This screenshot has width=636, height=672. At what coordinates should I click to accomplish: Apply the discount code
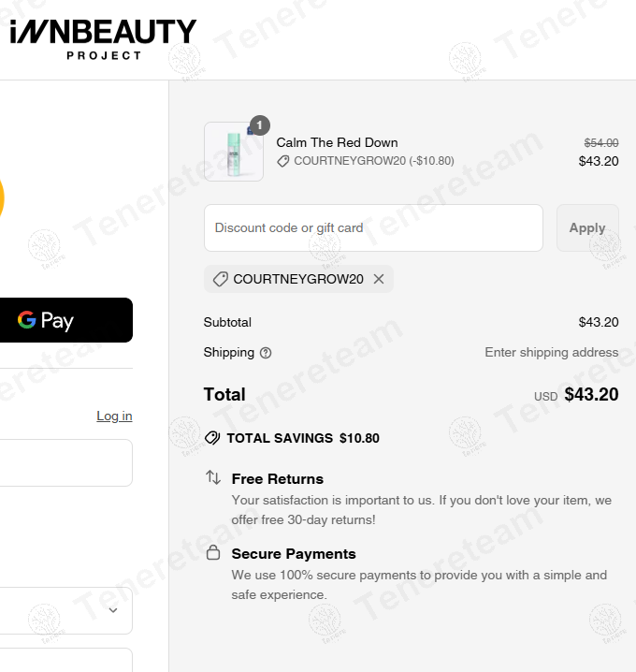point(587,227)
